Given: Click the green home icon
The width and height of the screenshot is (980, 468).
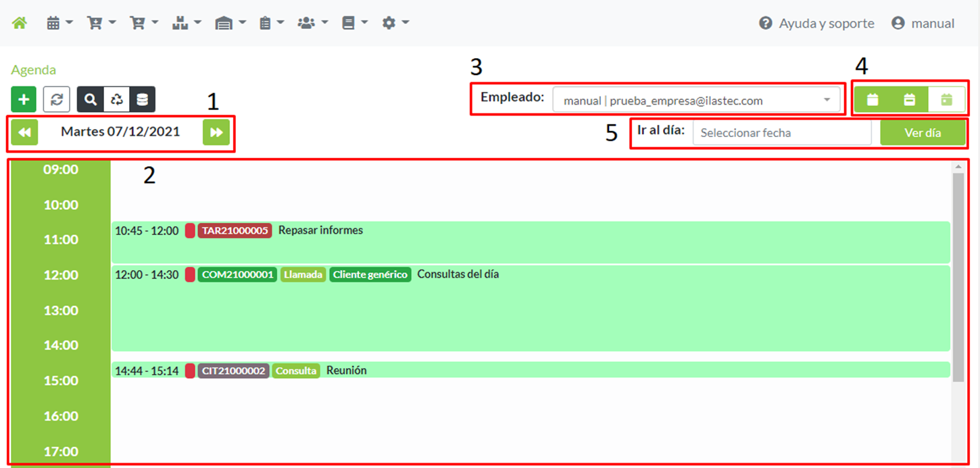Looking at the screenshot, I should (x=20, y=23).
